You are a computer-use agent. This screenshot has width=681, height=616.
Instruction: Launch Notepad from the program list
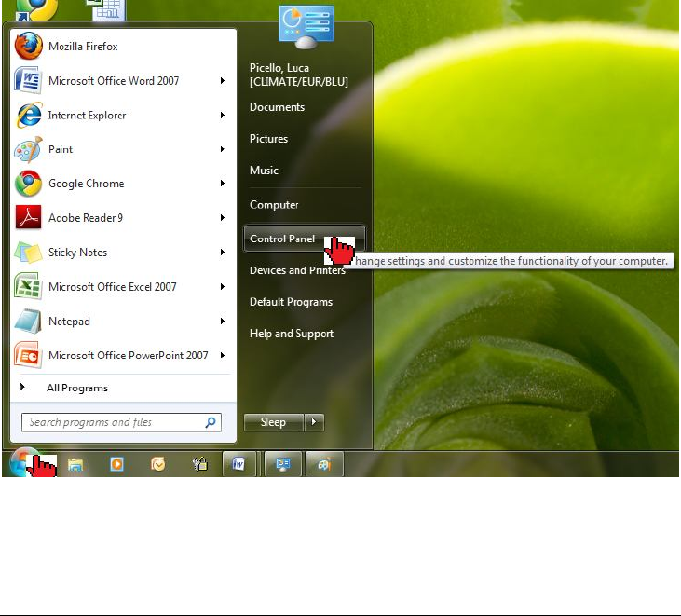coord(69,322)
